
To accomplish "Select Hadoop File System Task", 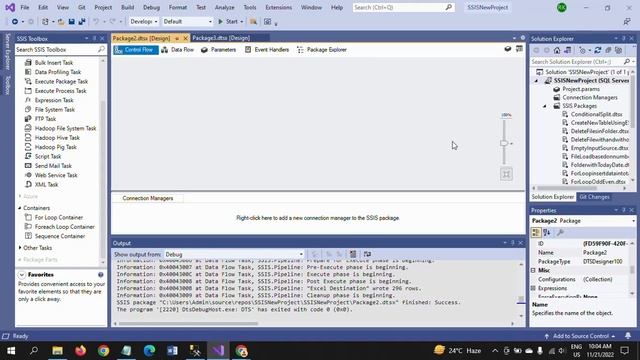I will tap(65, 129).
